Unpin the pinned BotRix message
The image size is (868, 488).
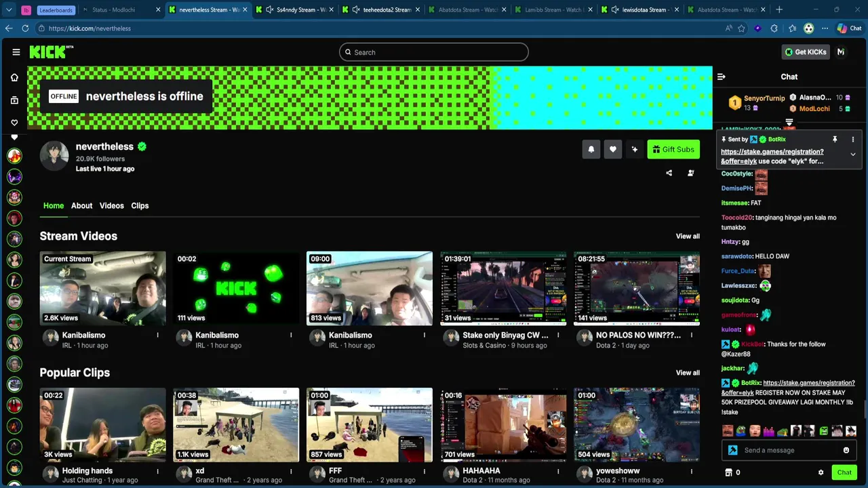pyautogui.click(x=835, y=139)
